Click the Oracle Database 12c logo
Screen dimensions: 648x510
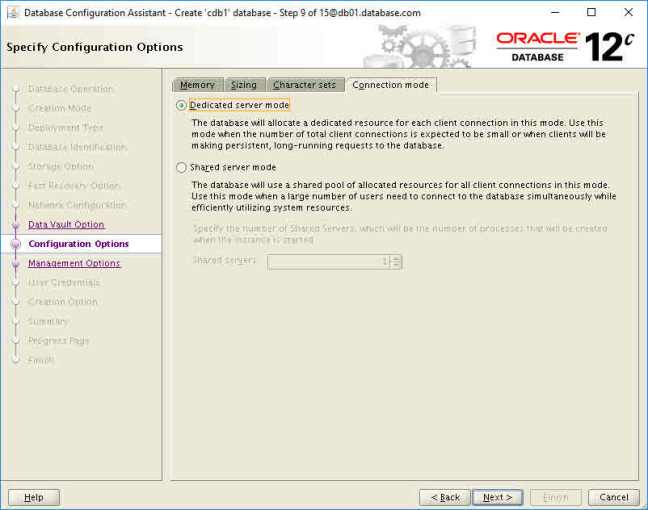(565, 46)
